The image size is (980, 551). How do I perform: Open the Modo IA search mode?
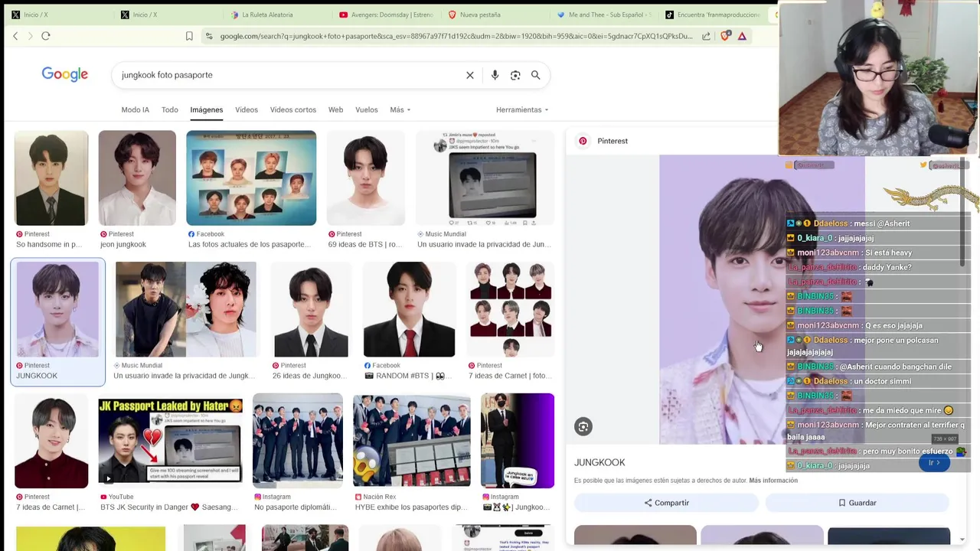point(136,109)
